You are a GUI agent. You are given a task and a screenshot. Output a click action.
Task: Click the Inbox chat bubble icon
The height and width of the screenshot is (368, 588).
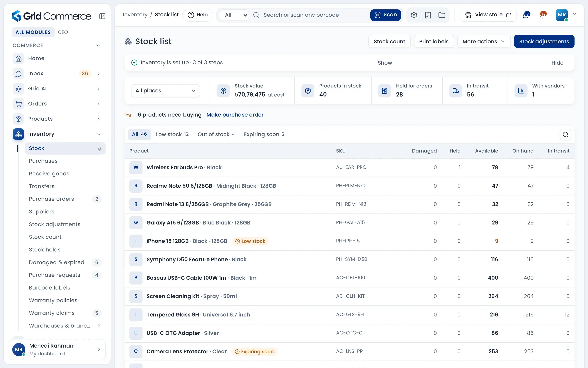pos(18,74)
